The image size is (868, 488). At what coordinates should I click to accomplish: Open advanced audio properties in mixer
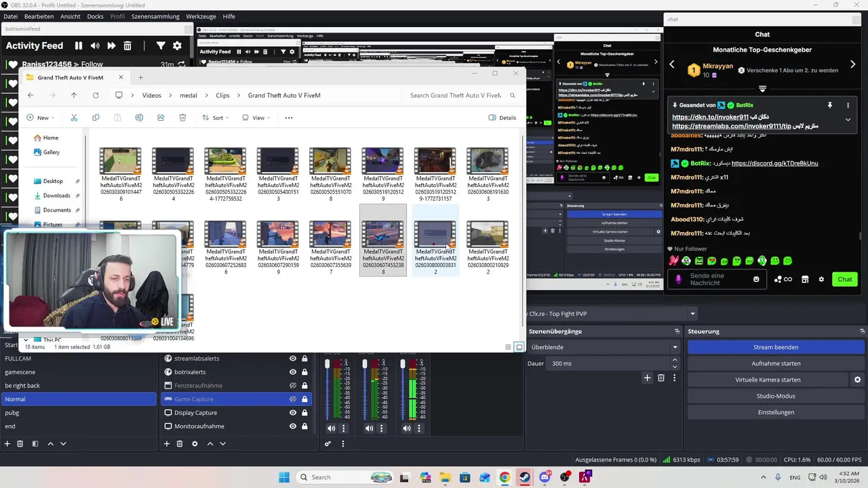pyautogui.click(x=328, y=444)
